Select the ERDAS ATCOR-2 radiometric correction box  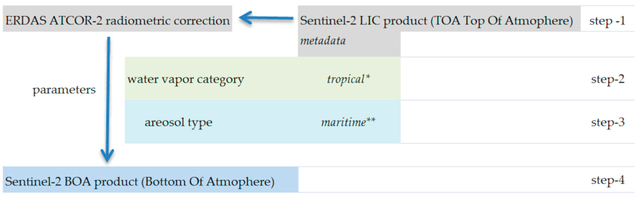click(117, 20)
